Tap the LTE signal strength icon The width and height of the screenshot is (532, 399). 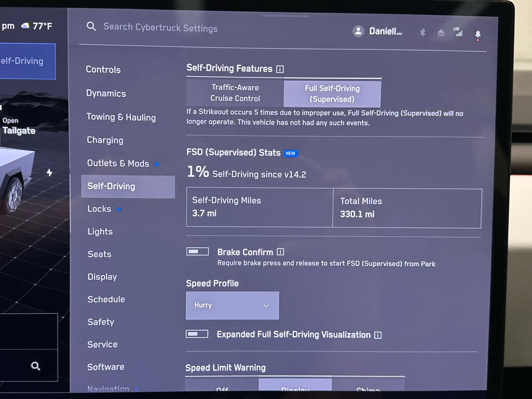(458, 32)
